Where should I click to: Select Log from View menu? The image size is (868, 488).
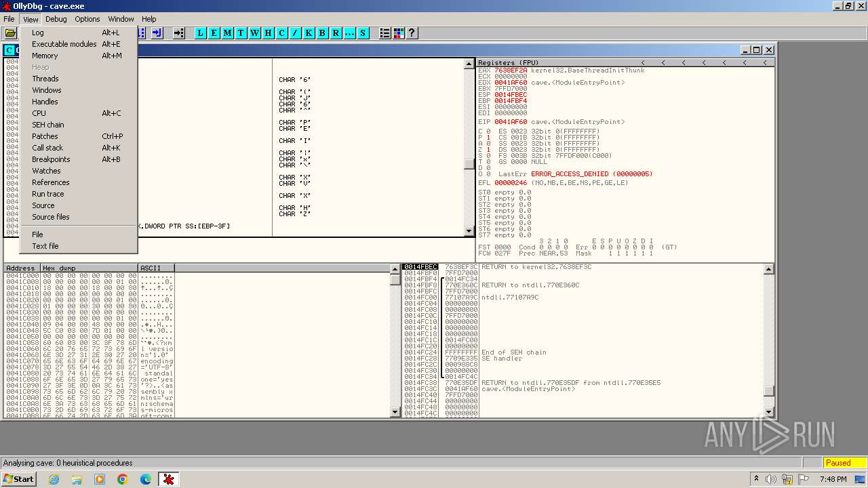(79, 33)
